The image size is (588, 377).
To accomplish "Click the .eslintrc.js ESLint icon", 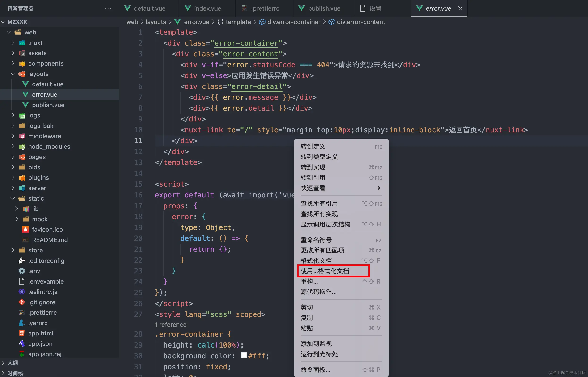I will (x=22, y=292).
